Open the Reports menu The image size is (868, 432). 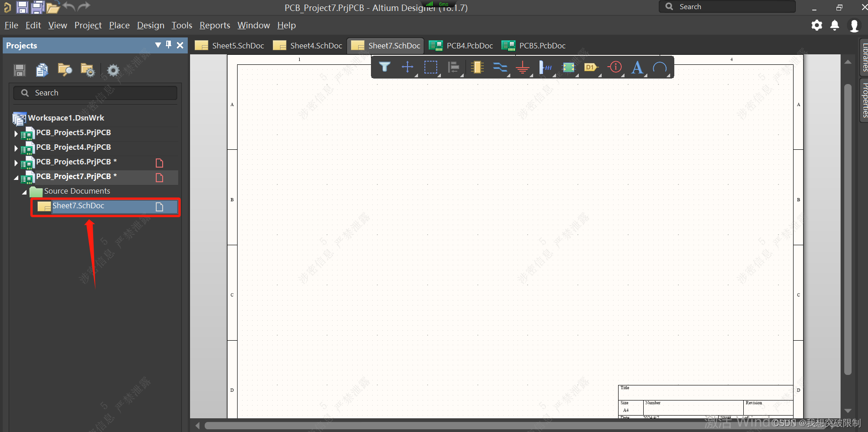pos(215,25)
